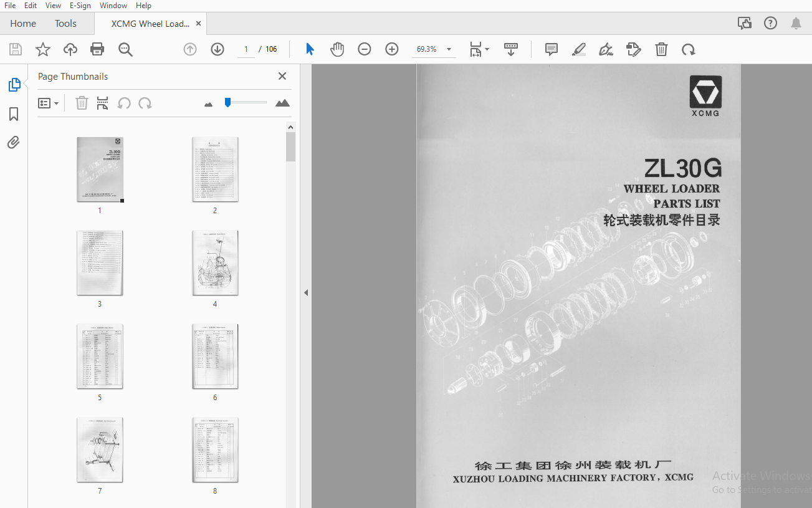Click the thumbnail size slider handle

coord(228,102)
